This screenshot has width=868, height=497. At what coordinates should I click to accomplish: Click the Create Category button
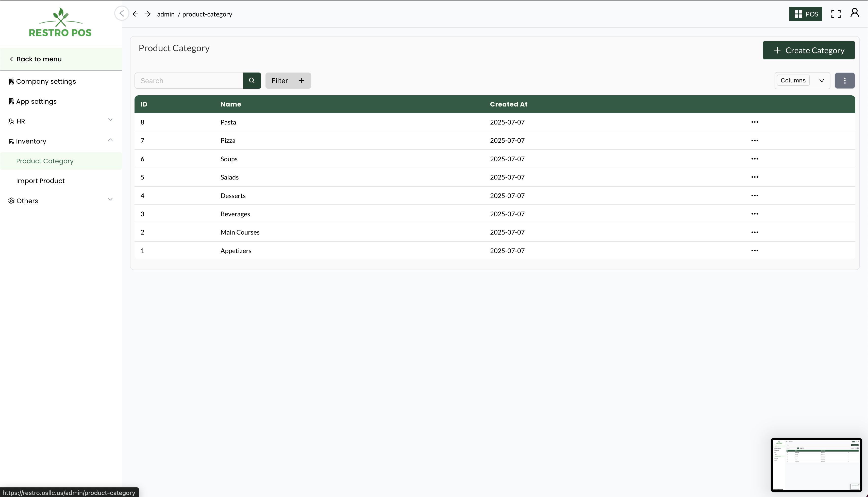808,50
